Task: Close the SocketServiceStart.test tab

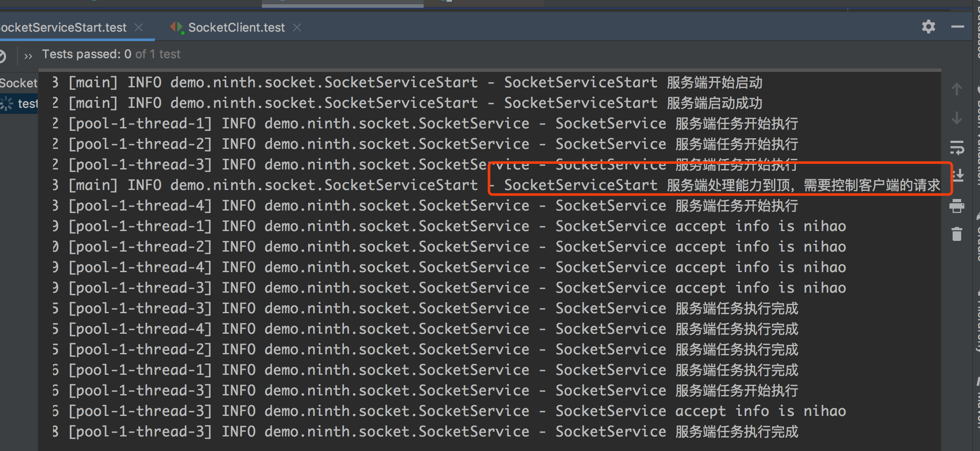Action: (x=139, y=27)
